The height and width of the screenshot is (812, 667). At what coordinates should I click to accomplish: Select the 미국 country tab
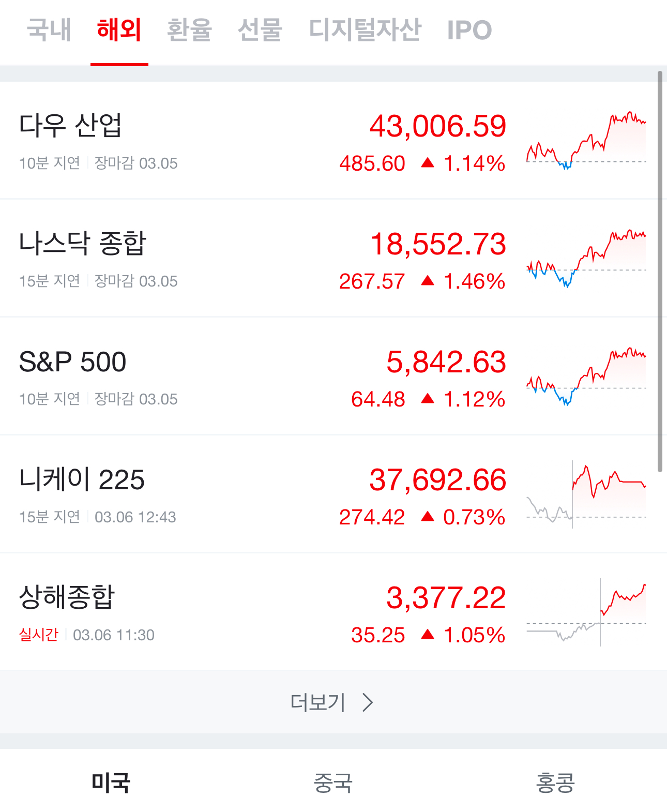point(111,783)
